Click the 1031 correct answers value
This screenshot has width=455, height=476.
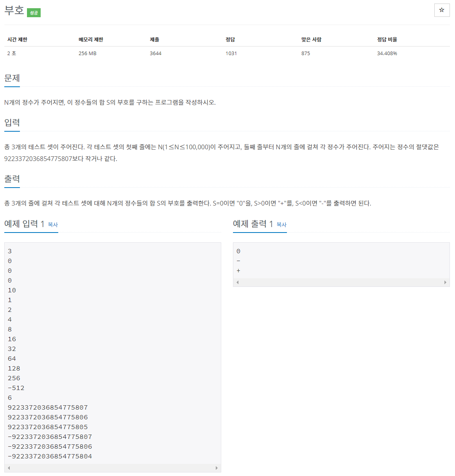231,53
